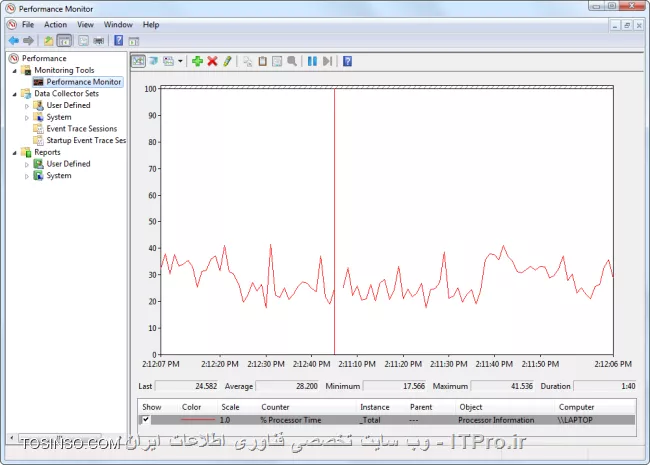
Task: Click the New Data Collector Set toolbar icon
Action: (83, 41)
